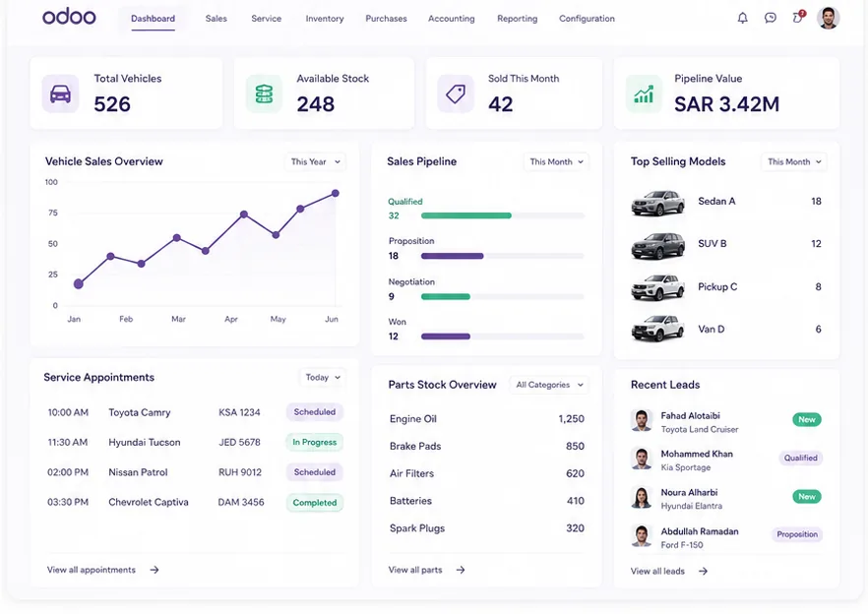
Task: Expand Vehicle Sales This Year dropdown
Action: pos(316,161)
